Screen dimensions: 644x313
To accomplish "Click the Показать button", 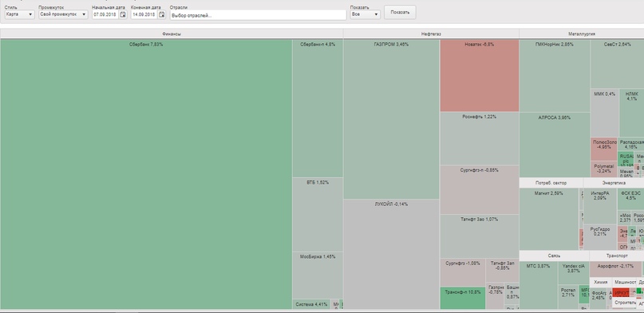I will pos(400,12).
